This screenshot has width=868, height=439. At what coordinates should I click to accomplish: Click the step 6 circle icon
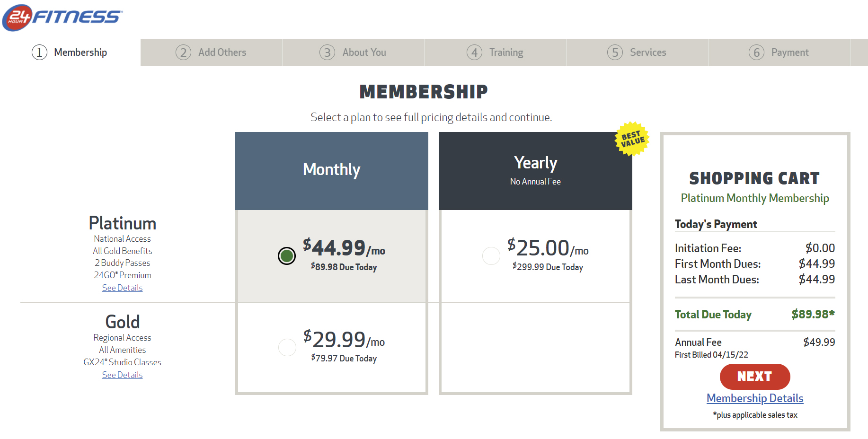coord(756,53)
